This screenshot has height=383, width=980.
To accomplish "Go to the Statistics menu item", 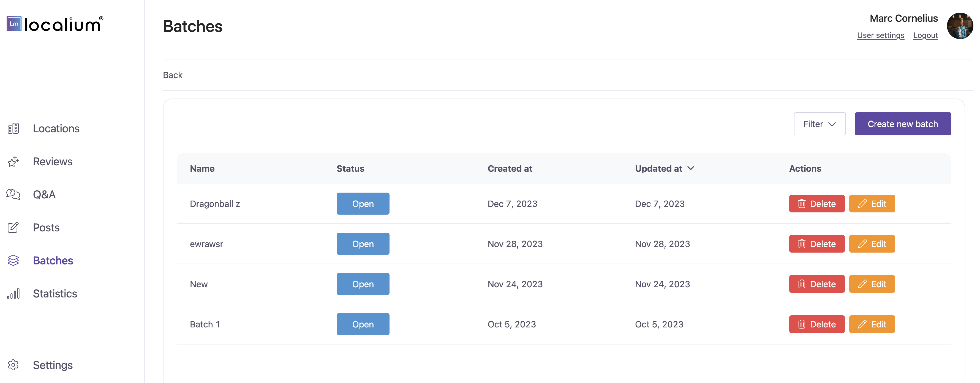I will pos(55,294).
